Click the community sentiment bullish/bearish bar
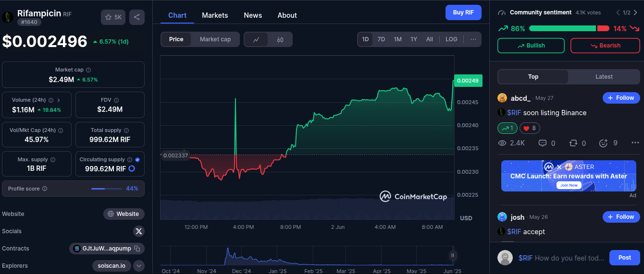The image size is (644, 274). click(569, 29)
